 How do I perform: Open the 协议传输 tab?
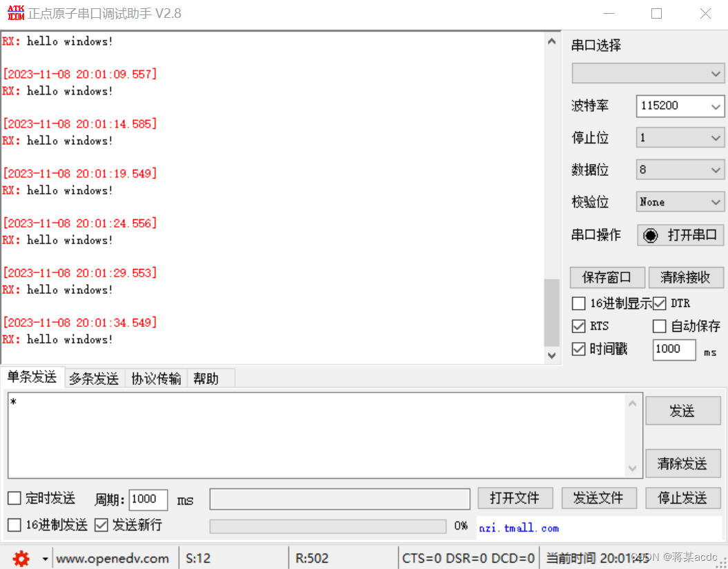coord(155,377)
